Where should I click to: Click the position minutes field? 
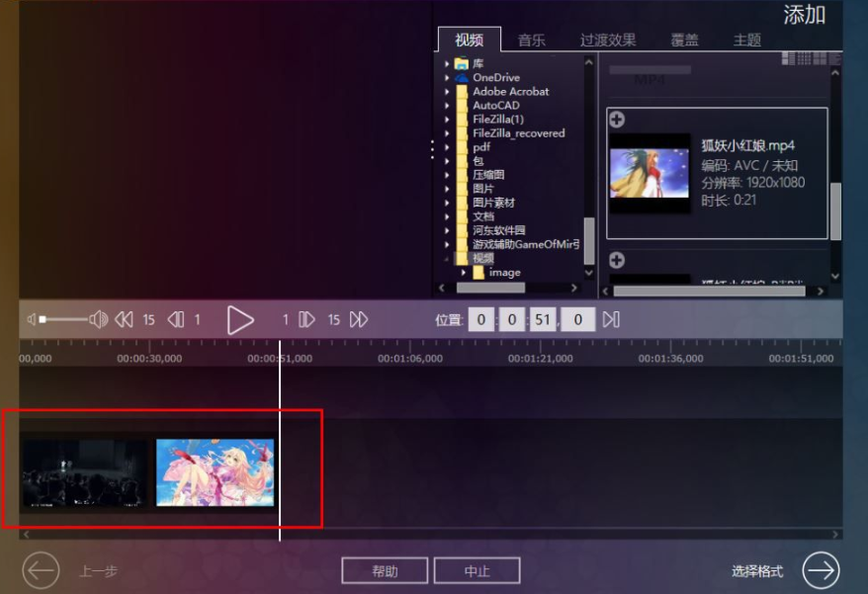click(512, 319)
